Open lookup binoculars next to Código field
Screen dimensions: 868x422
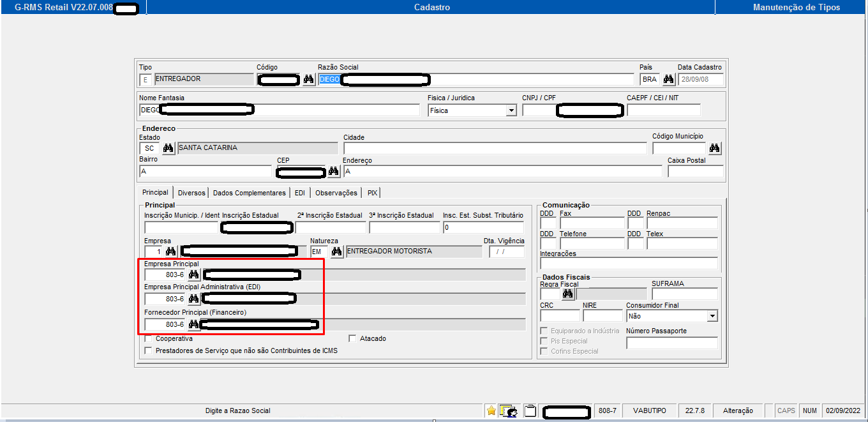point(309,80)
